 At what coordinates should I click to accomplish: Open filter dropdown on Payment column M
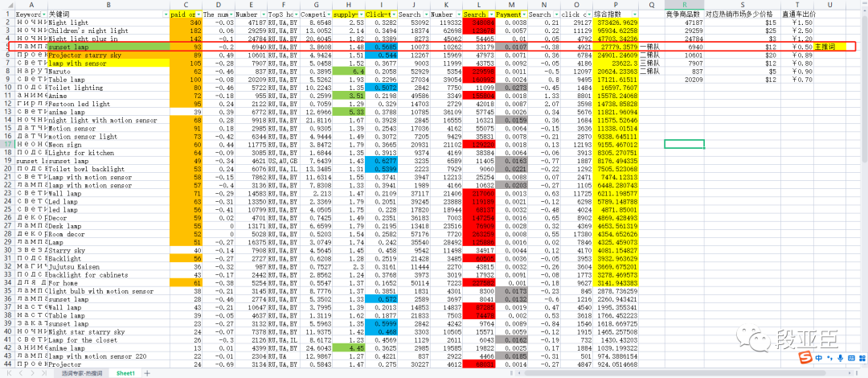tap(523, 14)
